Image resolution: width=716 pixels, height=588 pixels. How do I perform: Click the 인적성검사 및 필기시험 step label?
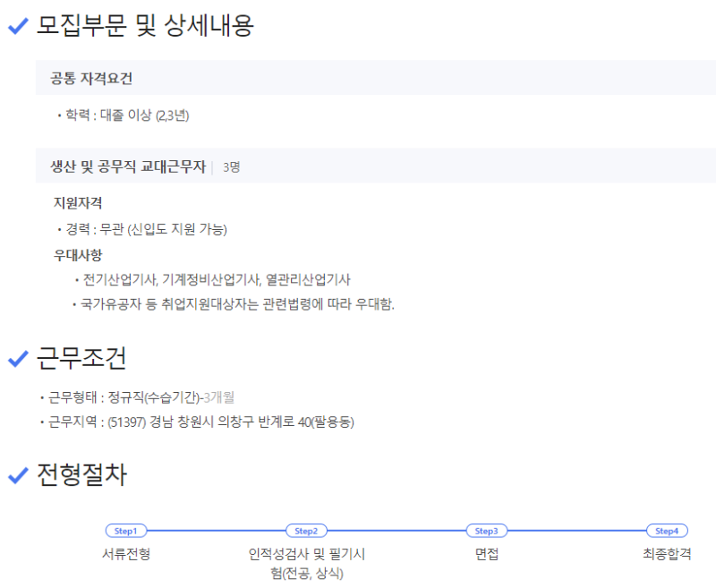click(306, 563)
